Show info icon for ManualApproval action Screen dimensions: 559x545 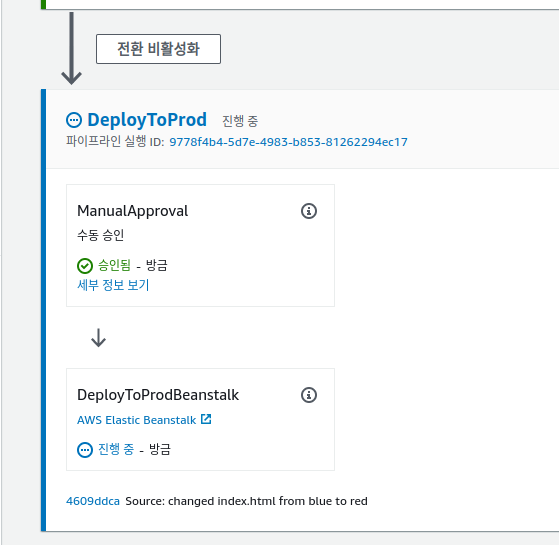[309, 211]
